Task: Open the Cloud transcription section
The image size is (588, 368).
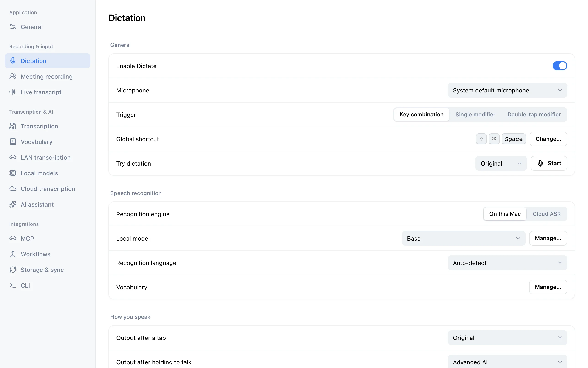Action: [47, 189]
